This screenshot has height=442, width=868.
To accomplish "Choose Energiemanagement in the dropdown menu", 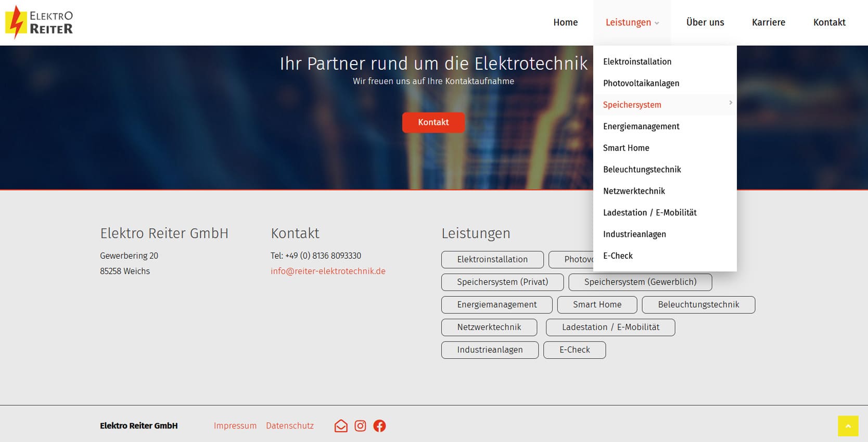I will coord(641,127).
